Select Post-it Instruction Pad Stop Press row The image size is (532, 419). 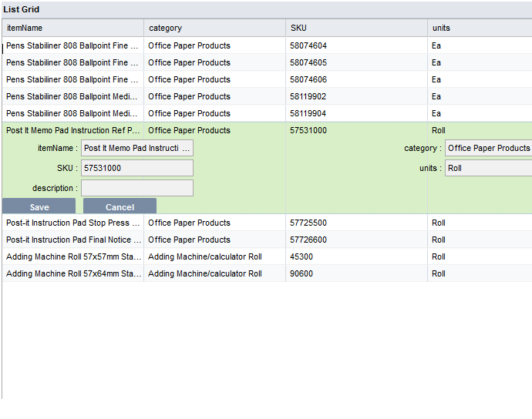tap(73, 223)
